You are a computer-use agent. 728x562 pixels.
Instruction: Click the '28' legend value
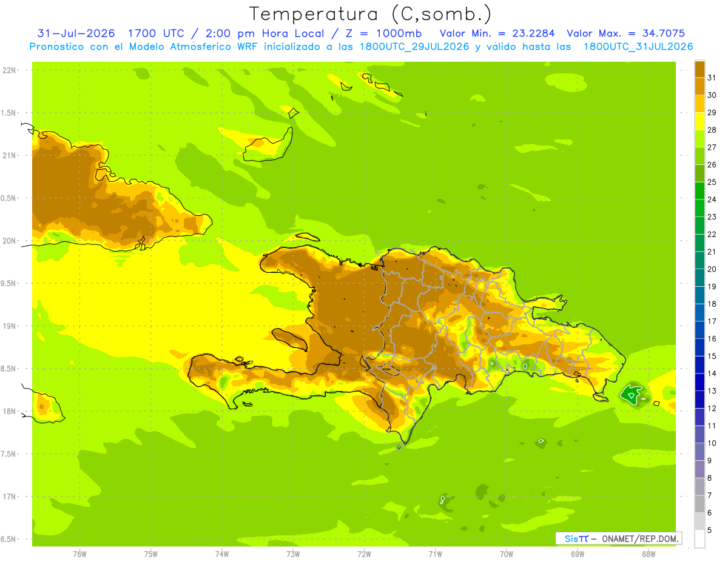point(712,130)
